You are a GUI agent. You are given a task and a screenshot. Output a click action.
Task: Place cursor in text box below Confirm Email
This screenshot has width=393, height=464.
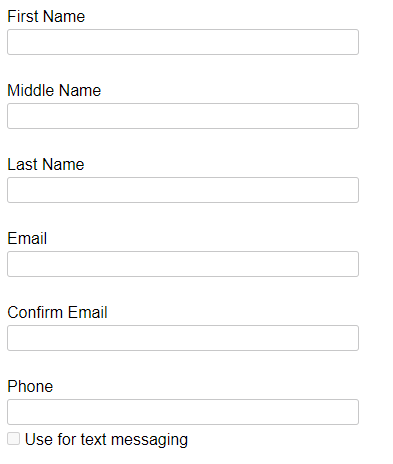[x=183, y=338]
